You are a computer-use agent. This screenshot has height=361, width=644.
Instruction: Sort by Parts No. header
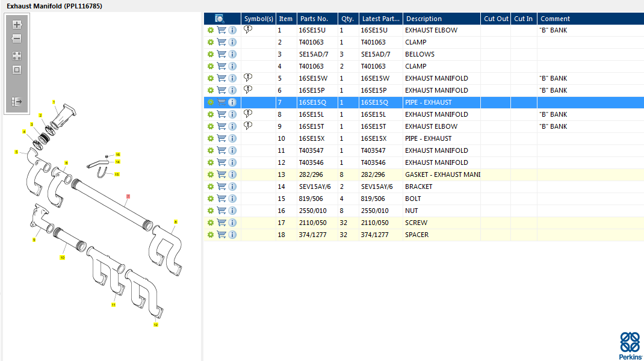(317, 19)
